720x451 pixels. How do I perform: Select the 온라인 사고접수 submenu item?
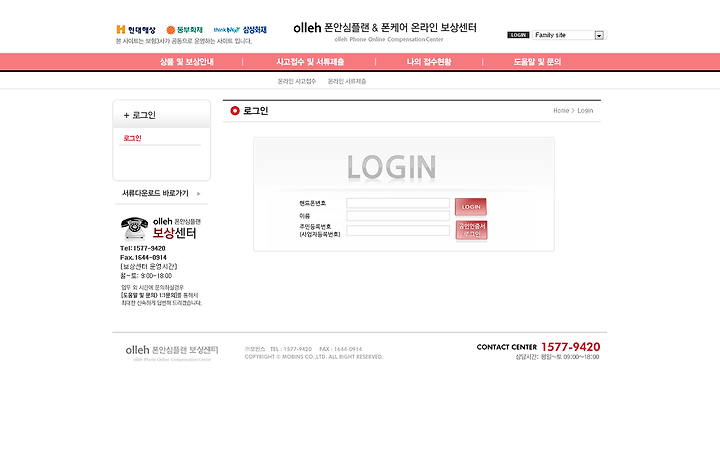pyautogui.click(x=297, y=81)
